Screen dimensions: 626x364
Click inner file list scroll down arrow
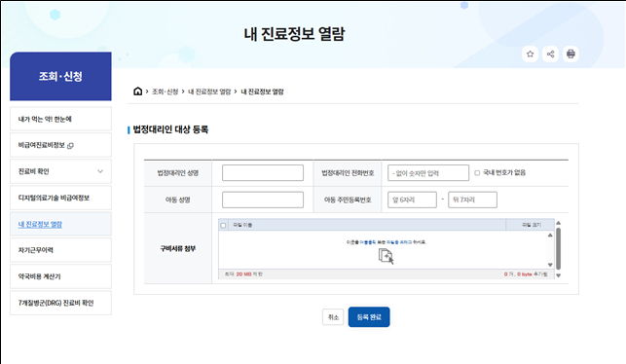point(550,265)
